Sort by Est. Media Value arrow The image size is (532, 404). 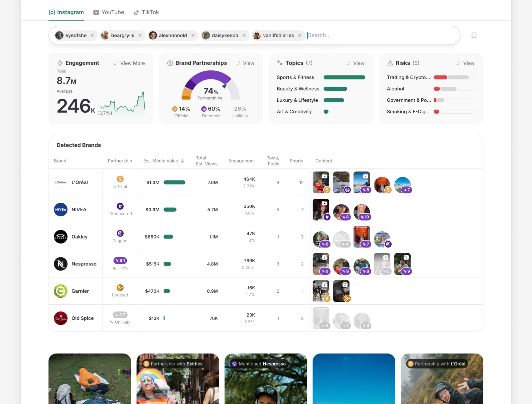[183, 161]
